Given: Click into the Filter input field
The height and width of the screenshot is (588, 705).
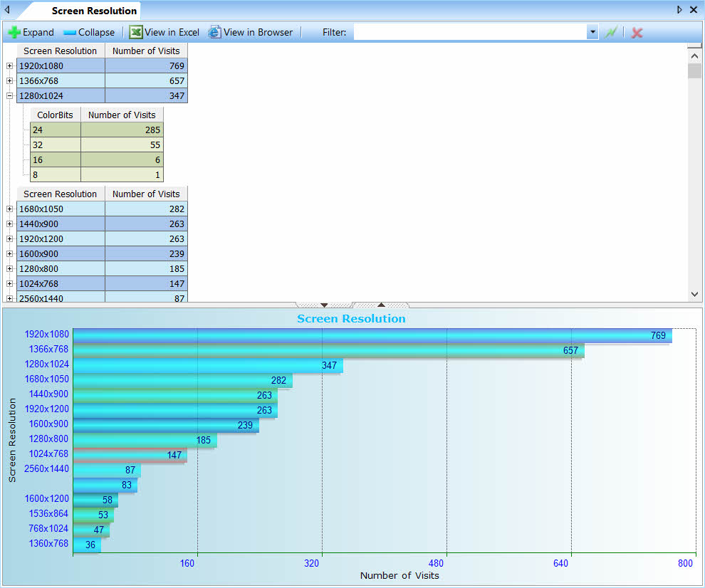Looking at the screenshot, I should pos(470,32).
